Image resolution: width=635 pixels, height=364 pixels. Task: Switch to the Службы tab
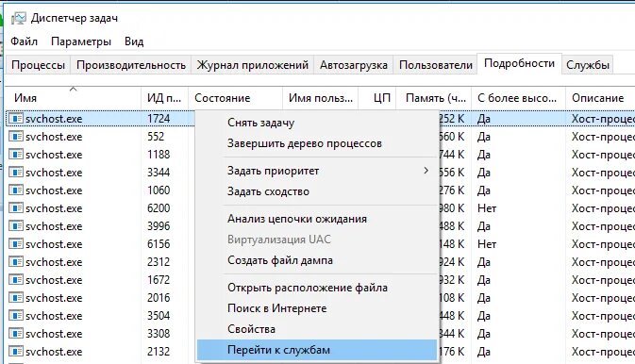click(588, 65)
